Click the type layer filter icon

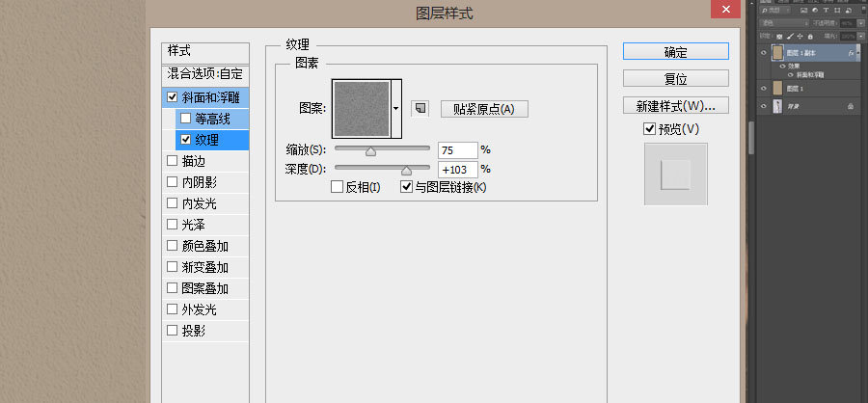[826, 10]
